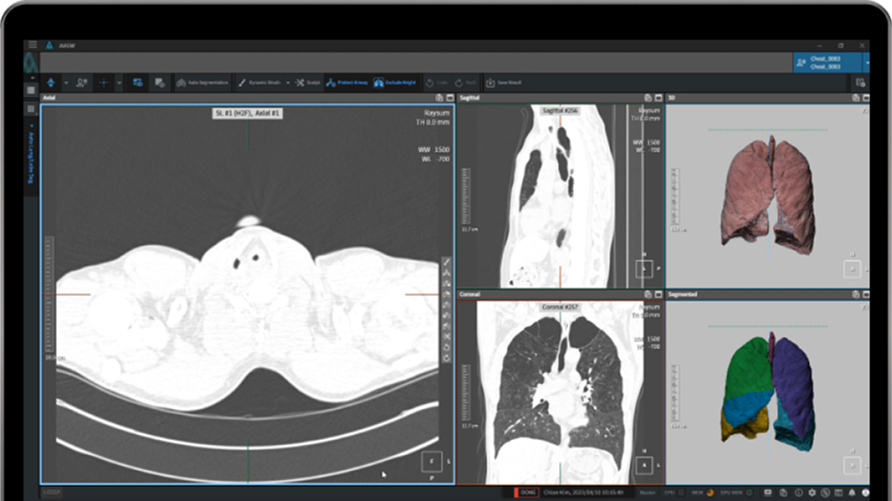This screenshot has width=892, height=501.
Task: Click the DONE status button
Action: [527, 492]
